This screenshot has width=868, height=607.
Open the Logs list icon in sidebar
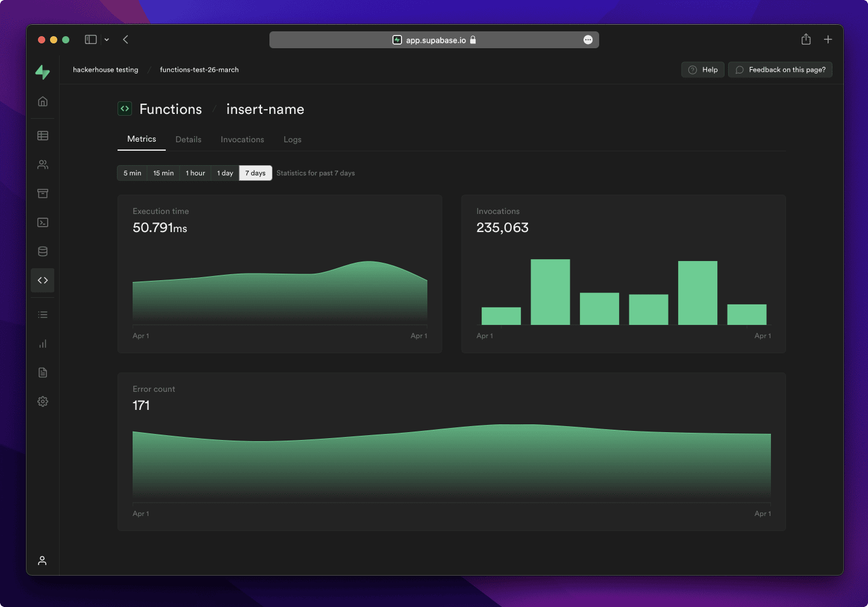click(x=42, y=314)
